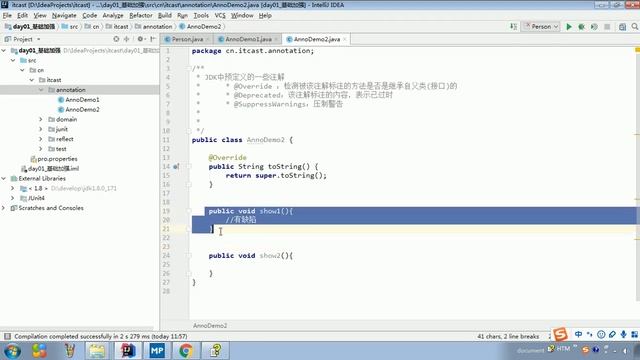The width and height of the screenshot is (640, 360).
Task: Click the editor inspection status indicator
Action: click(637, 50)
